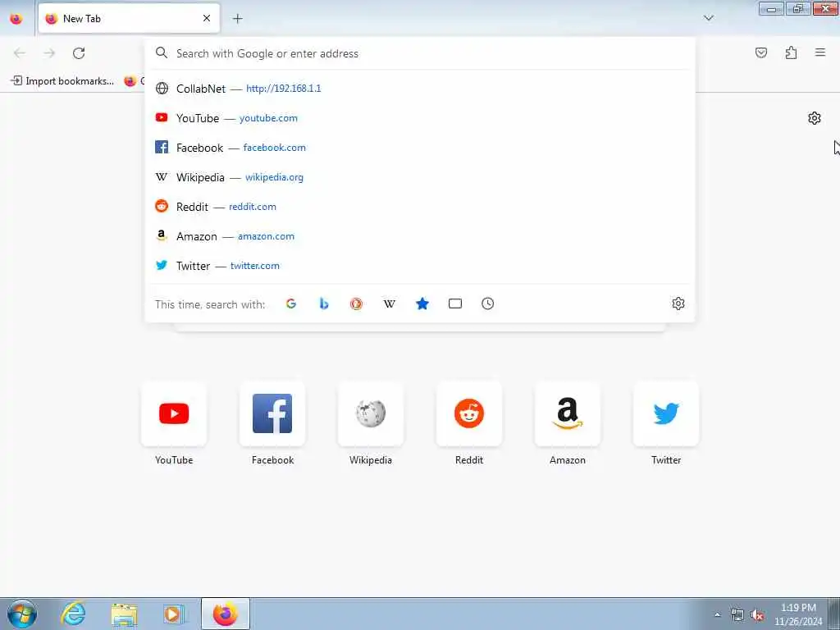Search open tabs with tab icon

454,304
